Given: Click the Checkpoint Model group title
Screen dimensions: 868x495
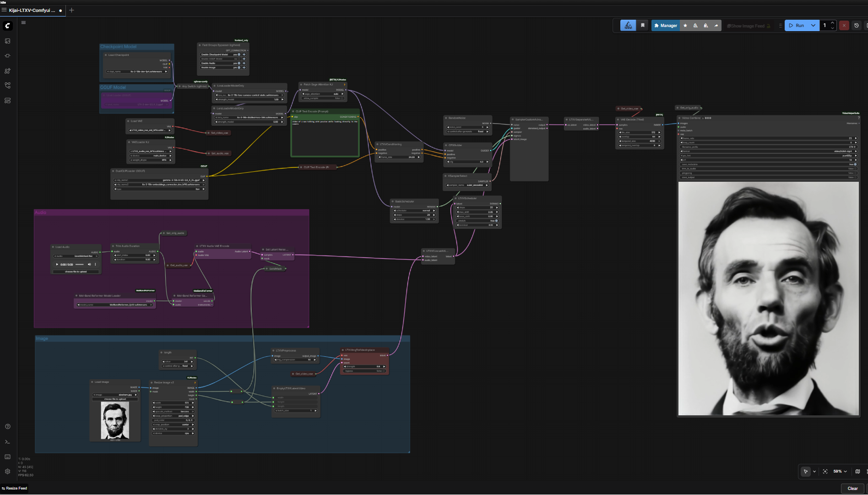Looking at the screenshot, I should [119, 47].
